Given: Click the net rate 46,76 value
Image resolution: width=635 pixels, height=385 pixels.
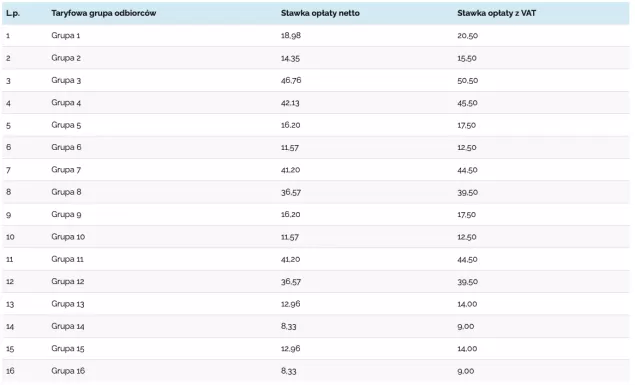Looking at the screenshot, I should click(291, 80).
